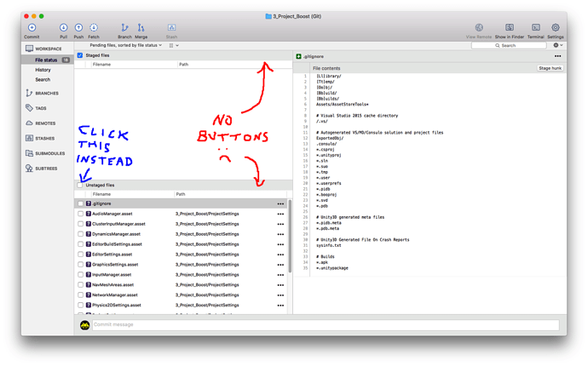
Task: Click into the Commit message field
Action: pyautogui.click(x=326, y=325)
